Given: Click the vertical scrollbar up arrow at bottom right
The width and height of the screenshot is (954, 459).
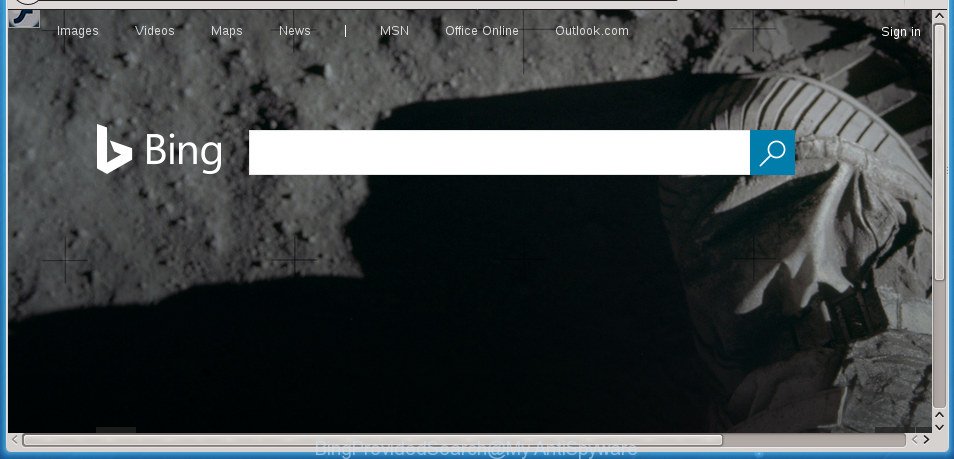Looking at the screenshot, I should 939,415.
